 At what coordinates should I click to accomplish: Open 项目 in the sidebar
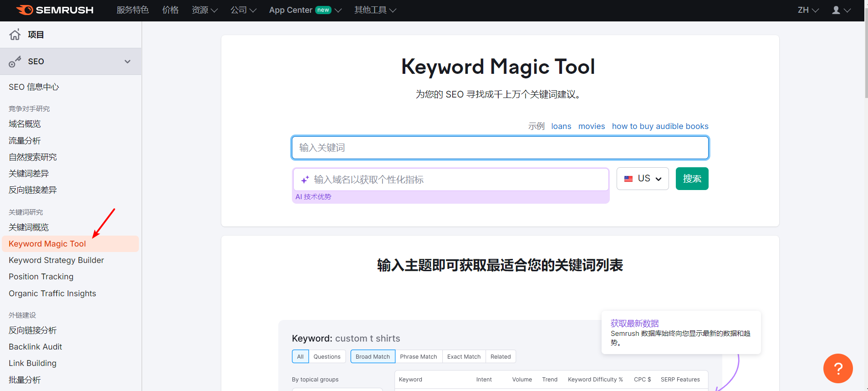point(36,35)
